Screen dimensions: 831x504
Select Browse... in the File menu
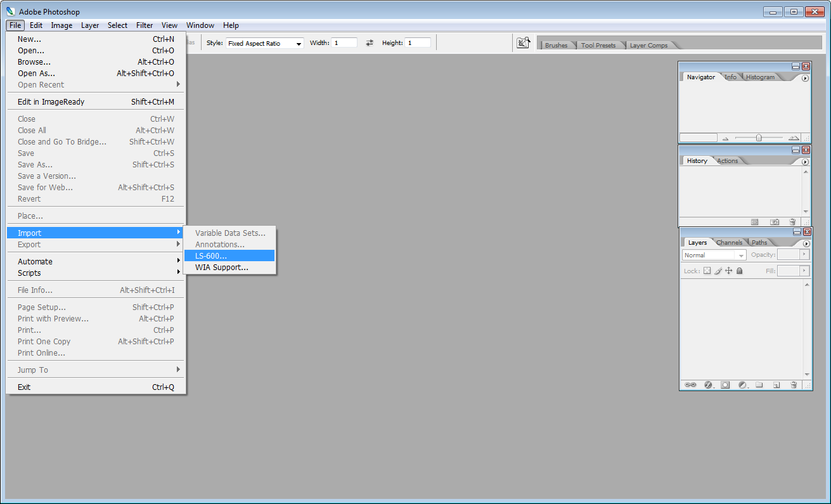pyautogui.click(x=96, y=61)
